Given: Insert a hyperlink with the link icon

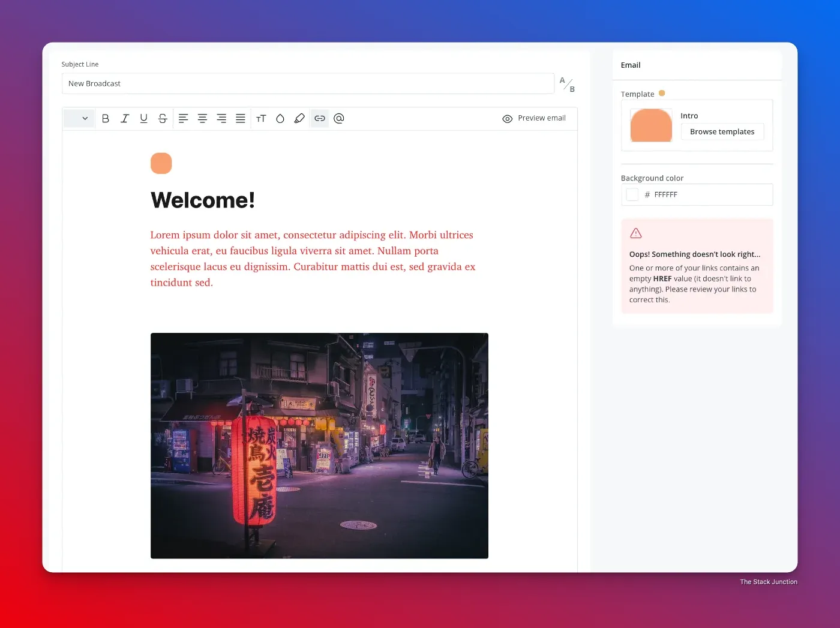Looking at the screenshot, I should pyautogui.click(x=319, y=118).
